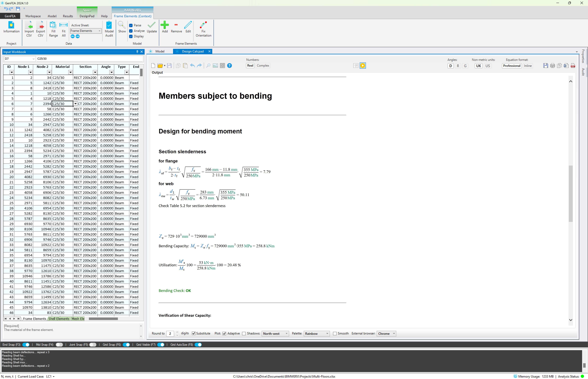Run the Calcpad calculation with the yellow play icon

363,65
